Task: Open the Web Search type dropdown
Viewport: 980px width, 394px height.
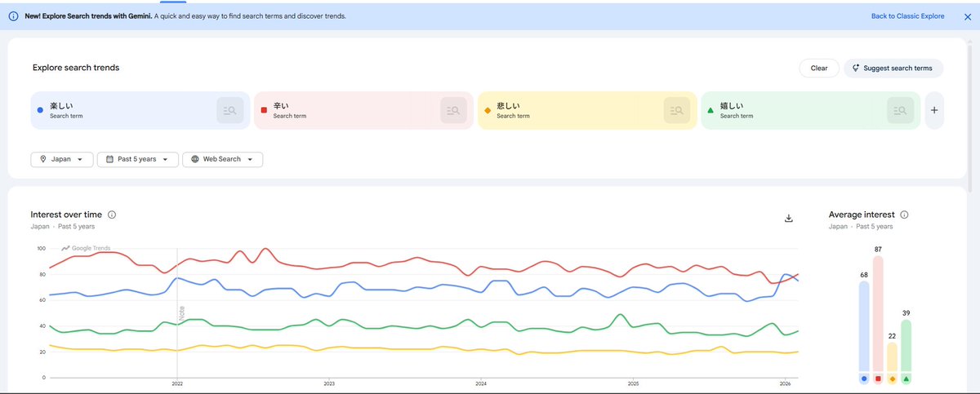Action: click(222, 159)
